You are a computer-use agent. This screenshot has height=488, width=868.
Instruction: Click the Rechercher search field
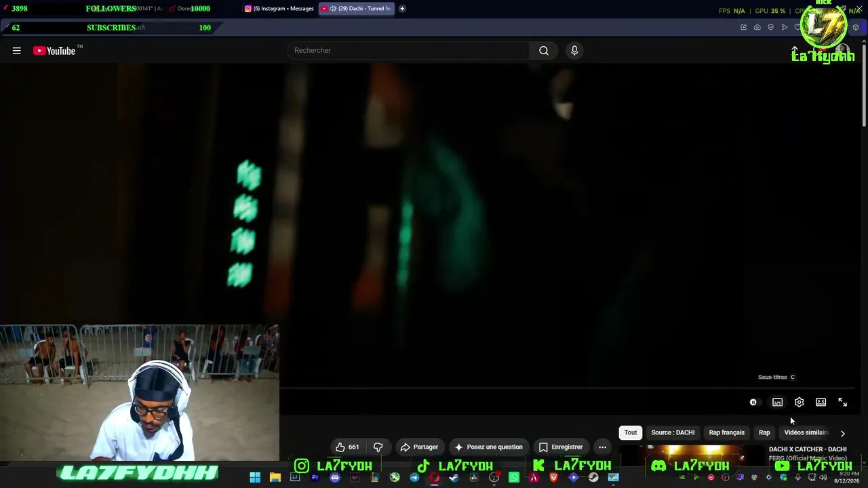pos(408,50)
